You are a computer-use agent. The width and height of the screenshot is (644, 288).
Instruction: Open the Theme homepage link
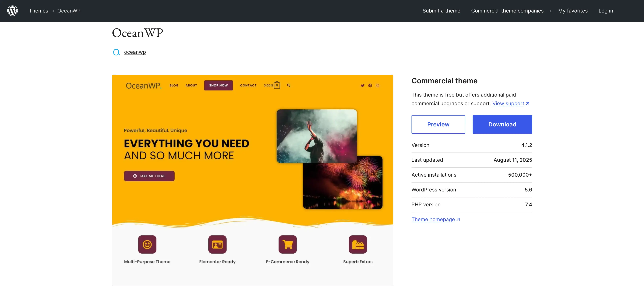(x=435, y=219)
